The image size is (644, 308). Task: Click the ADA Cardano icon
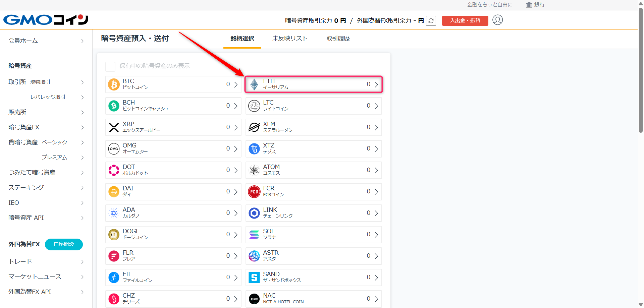[x=114, y=213]
